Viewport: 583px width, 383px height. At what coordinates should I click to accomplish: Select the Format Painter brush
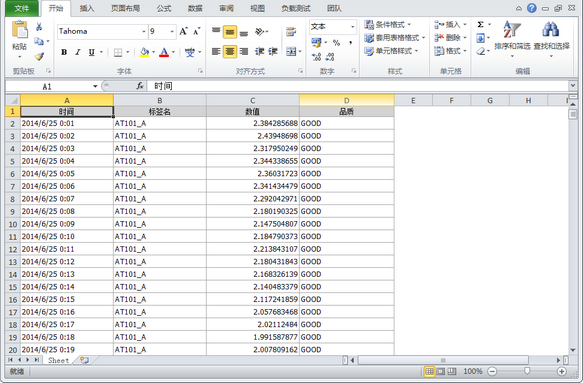[39, 56]
